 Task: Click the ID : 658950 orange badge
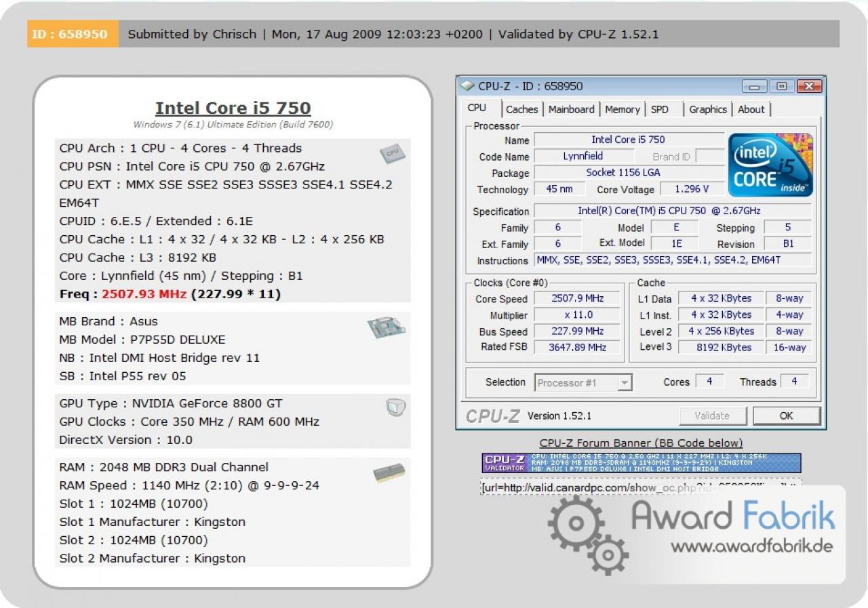tap(73, 34)
